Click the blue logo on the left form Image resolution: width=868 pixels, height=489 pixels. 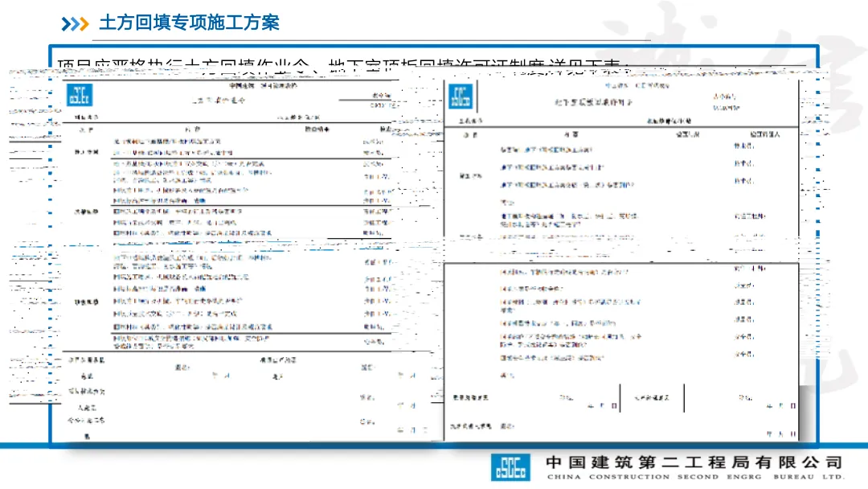[80, 95]
